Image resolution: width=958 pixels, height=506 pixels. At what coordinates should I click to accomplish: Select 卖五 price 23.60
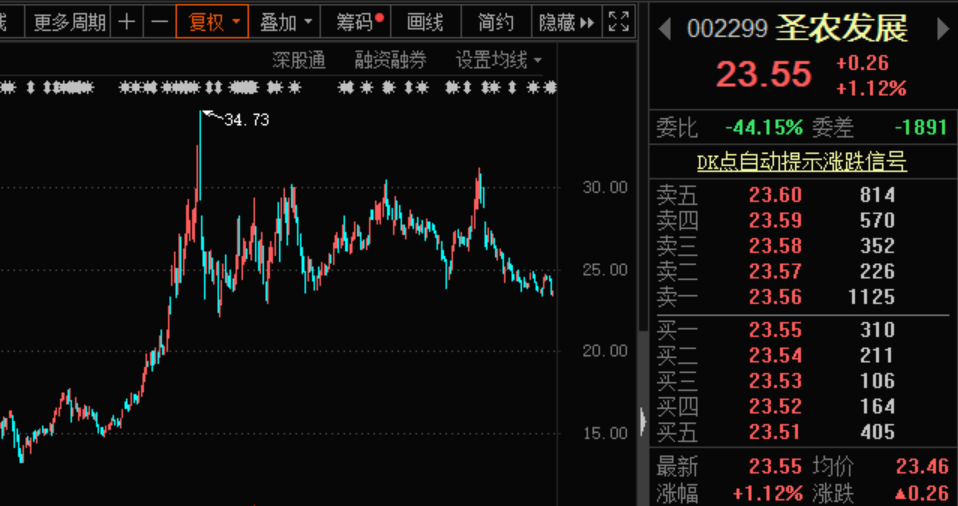(x=775, y=195)
